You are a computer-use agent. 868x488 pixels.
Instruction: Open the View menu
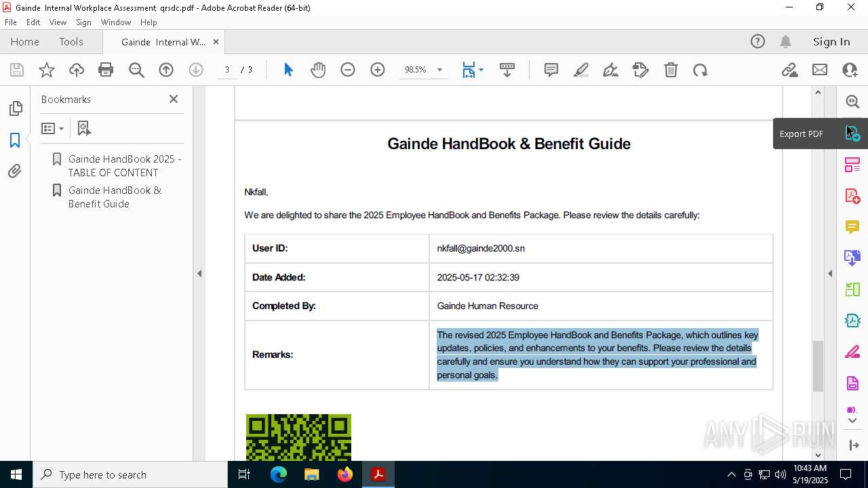click(58, 22)
